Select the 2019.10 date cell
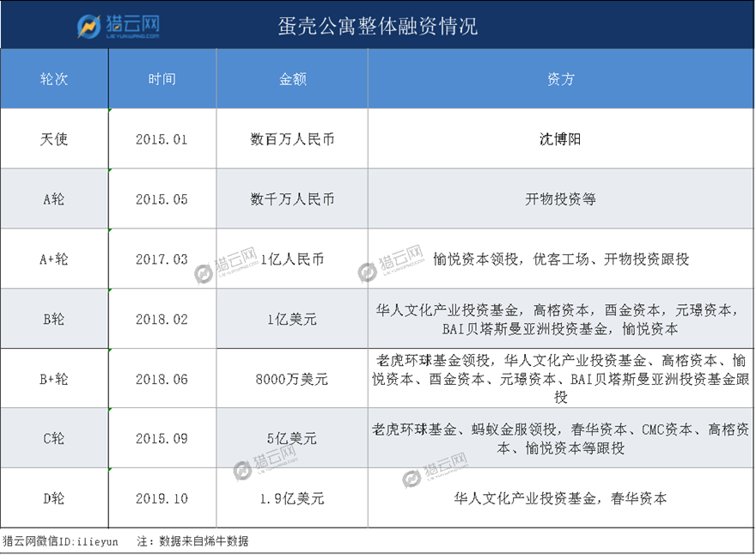The width and height of the screenshot is (756, 555). 162,498
